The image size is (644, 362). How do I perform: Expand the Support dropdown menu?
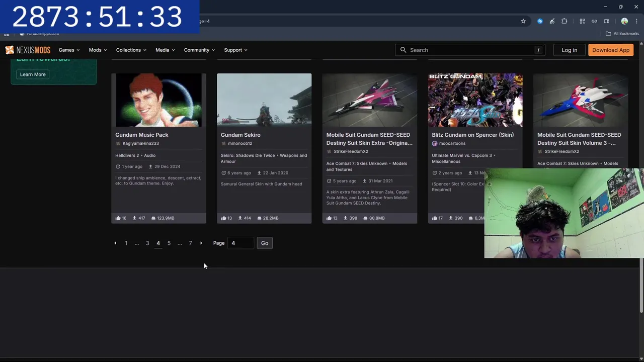tap(235, 50)
